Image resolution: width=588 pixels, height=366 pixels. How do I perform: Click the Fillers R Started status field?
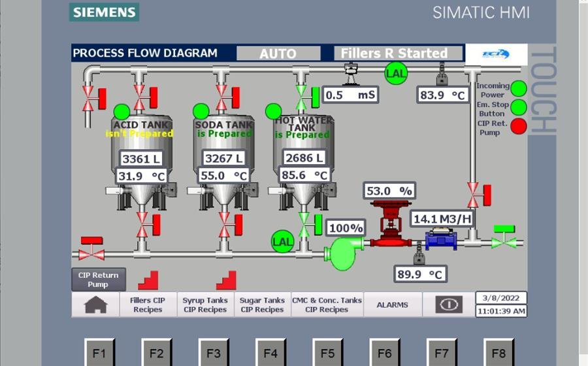(x=398, y=53)
